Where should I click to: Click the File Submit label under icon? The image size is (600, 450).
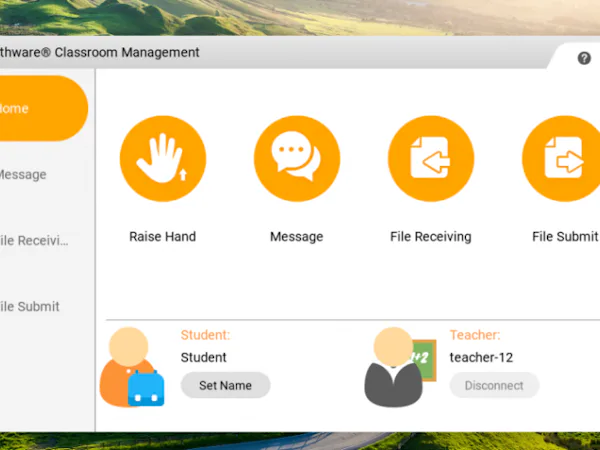(565, 236)
